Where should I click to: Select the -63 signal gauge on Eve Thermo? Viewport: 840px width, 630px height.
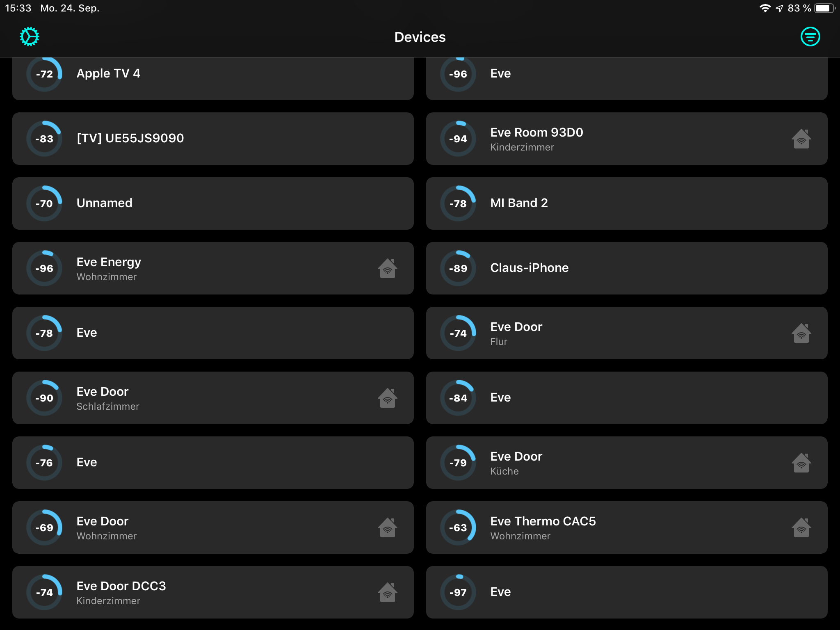(458, 527)
